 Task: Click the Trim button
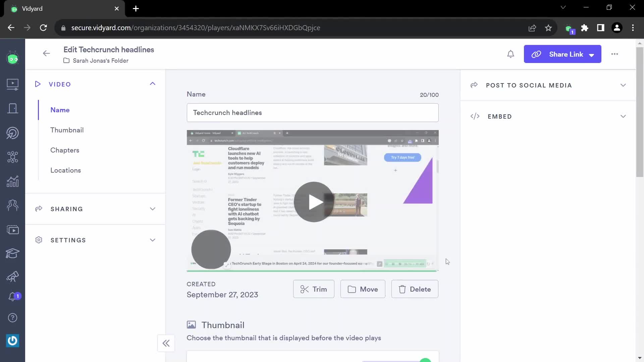pos(314,289)
